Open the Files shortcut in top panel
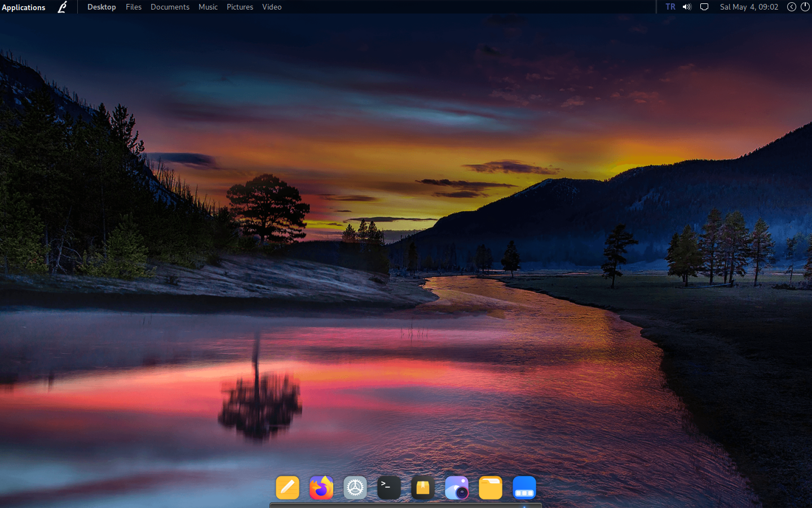Screen dimensions: 812x508 [x=134, y=7]
